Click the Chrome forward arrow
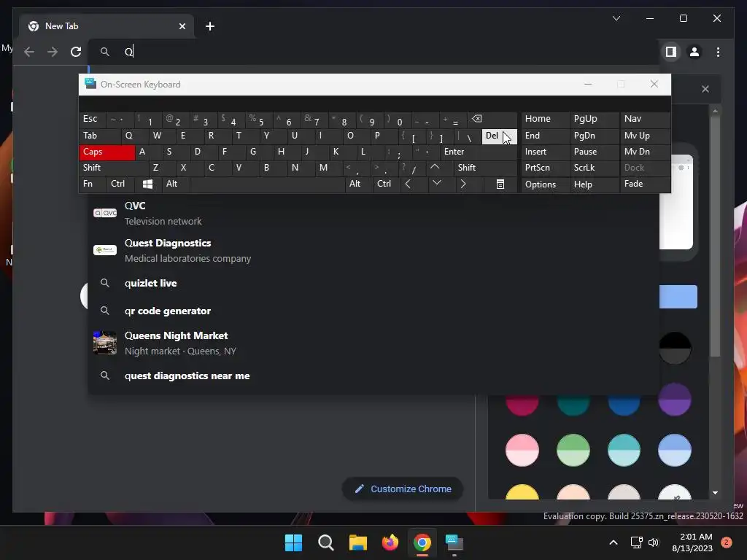Image resolution: width=747 pixels, height=560 pixels. (x=53, y=52)
